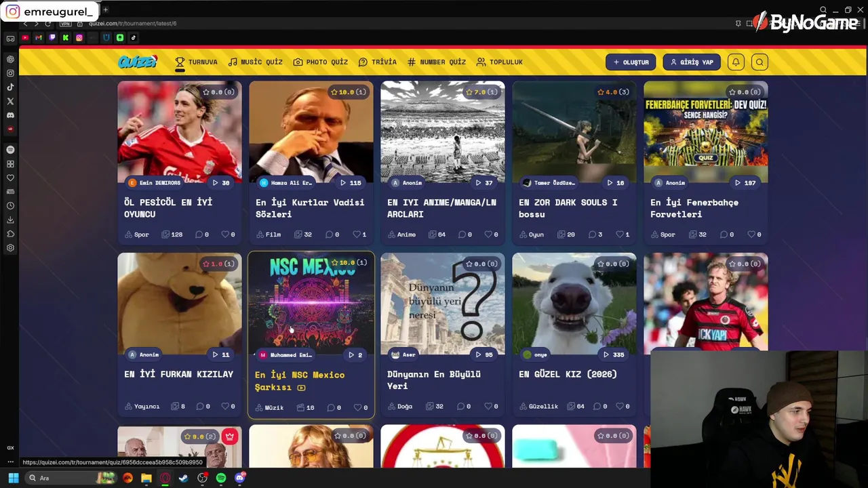
Task: Click the white dog quiz thumbnail
Action: [574, 304]
